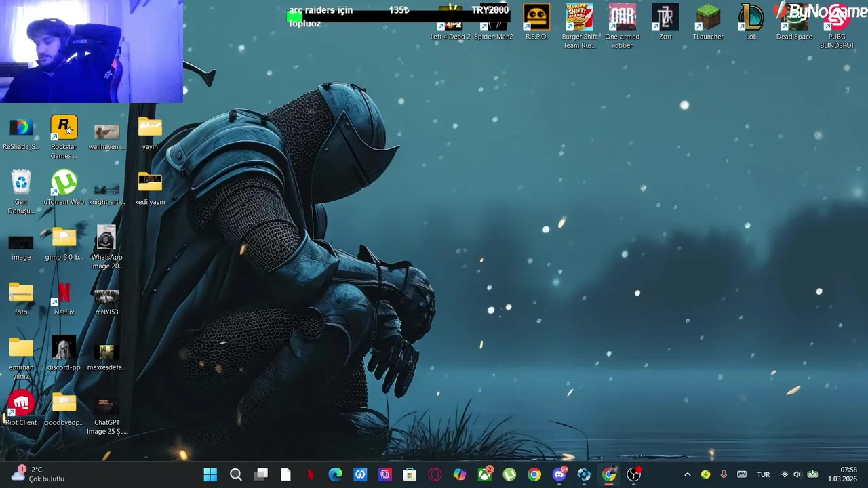Select the maxresdefa... image file

pos(106,357)
